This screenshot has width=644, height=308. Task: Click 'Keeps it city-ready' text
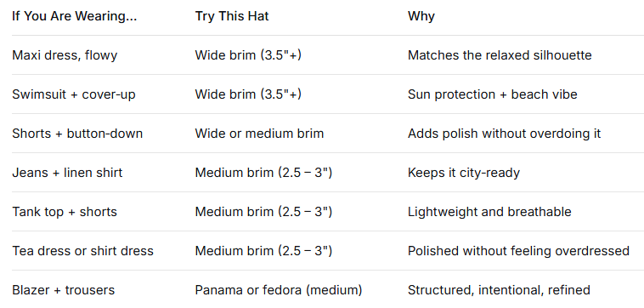[x=464, y=173]
